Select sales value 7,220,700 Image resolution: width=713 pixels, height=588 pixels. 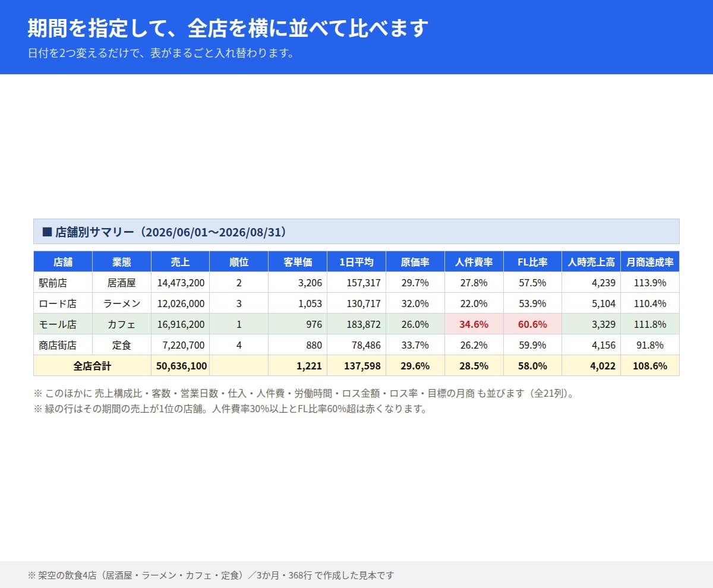pyautogui.click(x=181, y=345)
